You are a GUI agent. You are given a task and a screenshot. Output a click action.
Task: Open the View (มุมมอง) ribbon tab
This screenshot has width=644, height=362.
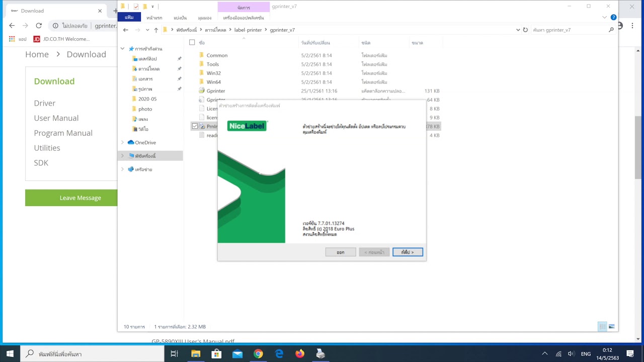coord(205,18)
